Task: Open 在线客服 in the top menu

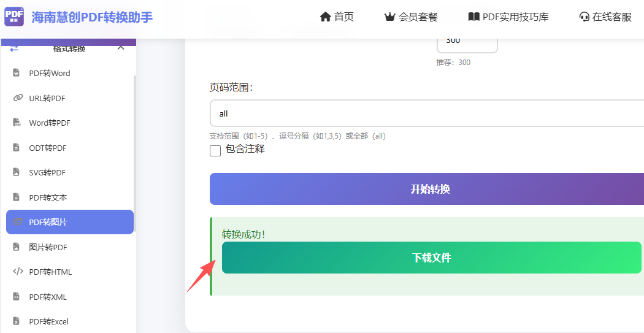Action: coord(605,17)
